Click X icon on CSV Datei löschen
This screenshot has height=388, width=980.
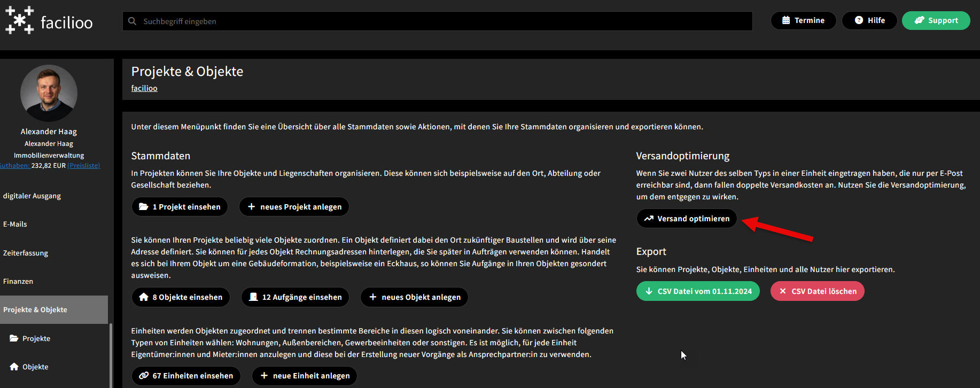tap(783, 291)
